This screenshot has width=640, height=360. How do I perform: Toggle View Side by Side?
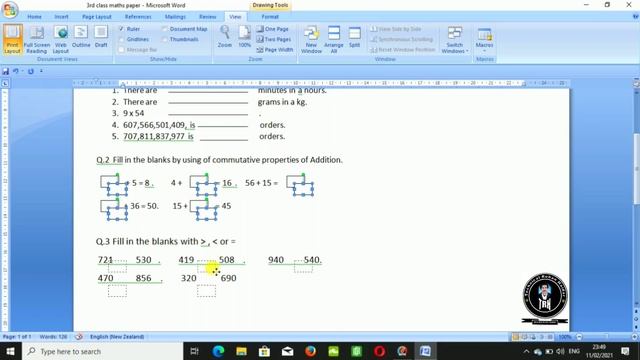coord(396,29)
